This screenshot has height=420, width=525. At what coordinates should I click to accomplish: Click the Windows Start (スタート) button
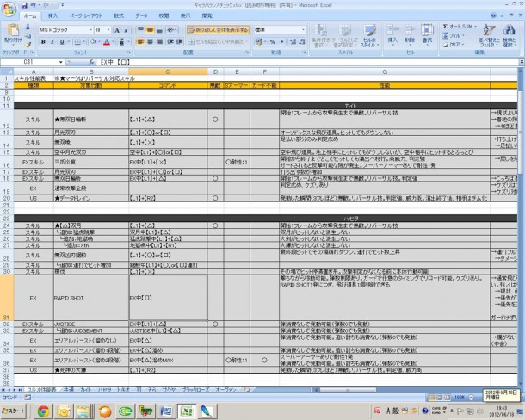pyautogui.click(x=14, y=411)
